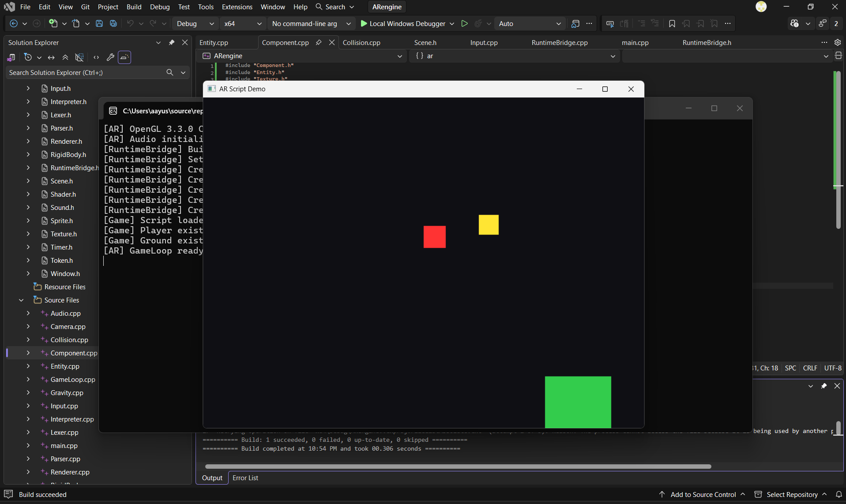This screenshot has height=504, width=846.
Task: Click the yellow square in AR Script Demo
Action: [x=489, y=225]
